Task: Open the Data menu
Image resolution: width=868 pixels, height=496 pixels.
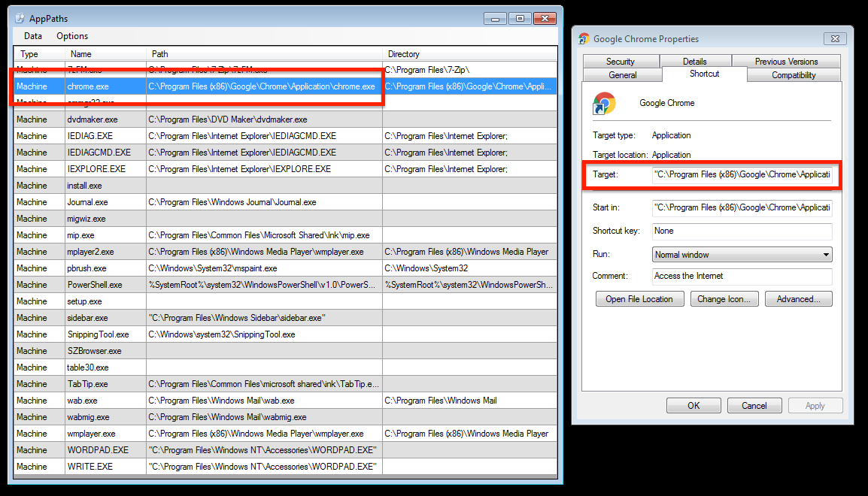Action: 33,36
